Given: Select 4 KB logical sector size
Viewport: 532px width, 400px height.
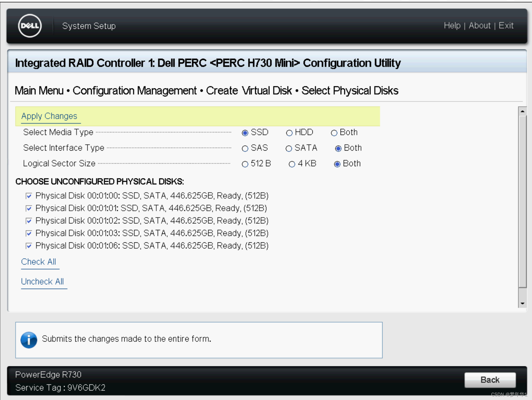Looking at the screenshot, I should pos(292,164).
